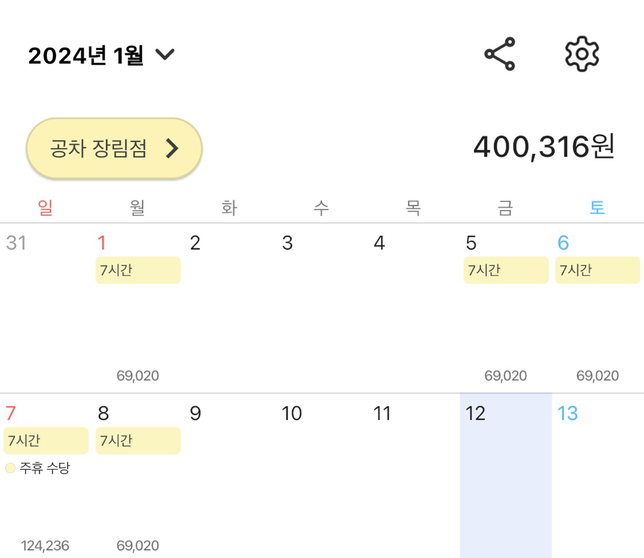Screen dimensions: 644x558
Task: Select the 7시간 shift on January 6
Action: point(597,270)
